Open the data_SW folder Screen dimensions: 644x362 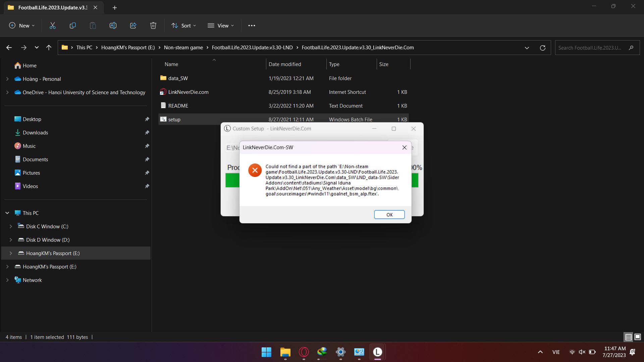(x=178, y=78)
